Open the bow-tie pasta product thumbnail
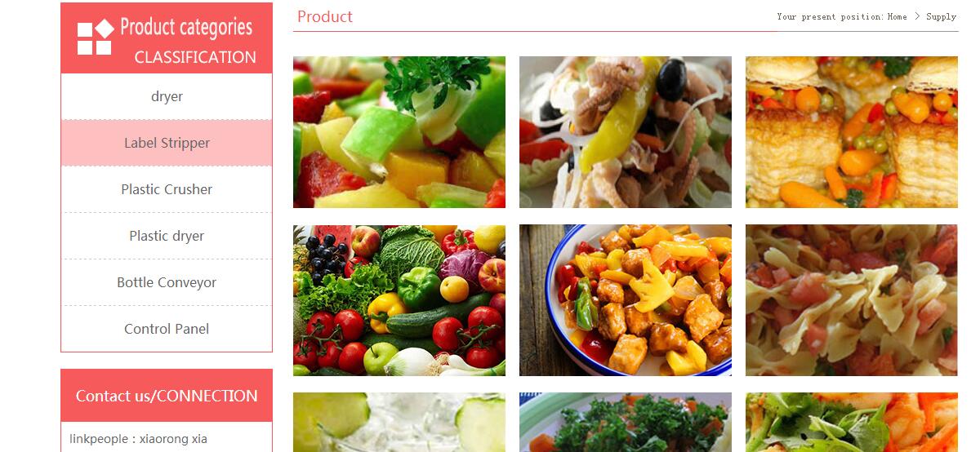Viewport: 980px width, 452px height. point(852,300)
